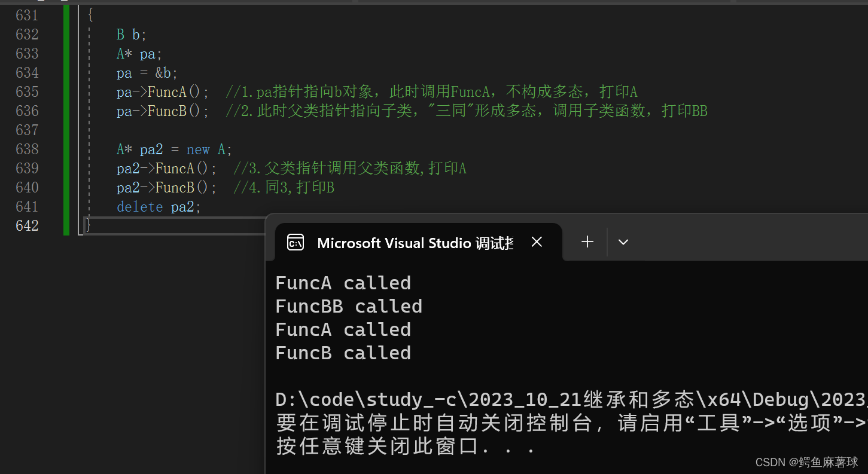This screenshot has height=474, width=868.
Task: Click line number 632 in gutter
Action: coord(27,34)
